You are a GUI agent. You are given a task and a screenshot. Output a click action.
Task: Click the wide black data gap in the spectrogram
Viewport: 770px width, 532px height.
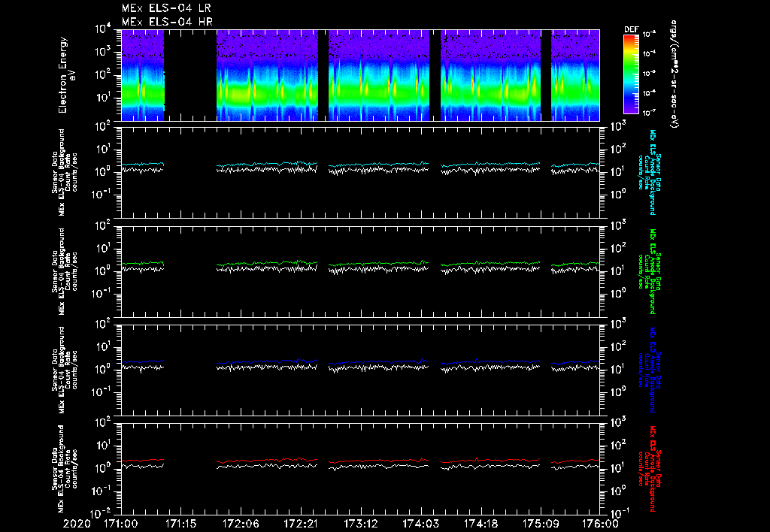190,75
